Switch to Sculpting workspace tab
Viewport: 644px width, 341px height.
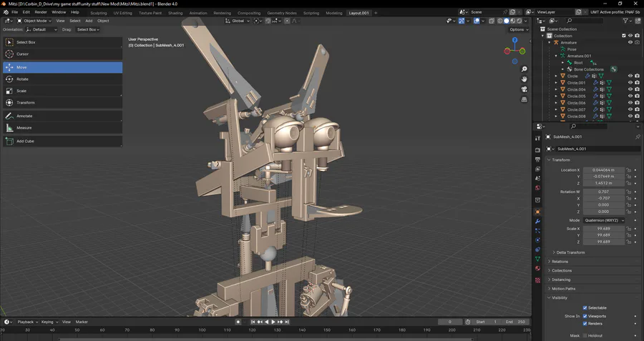pos(99,13)
